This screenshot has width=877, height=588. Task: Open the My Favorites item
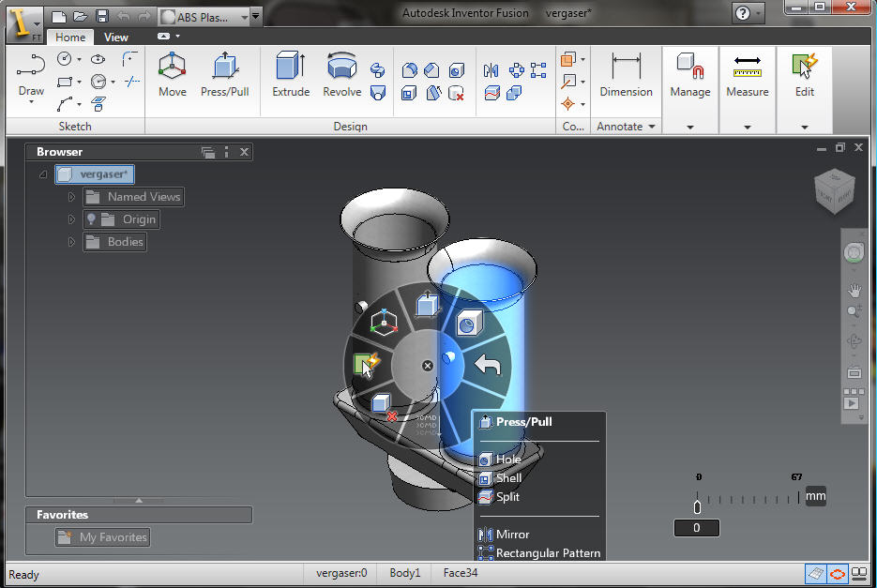coord(103,537)
